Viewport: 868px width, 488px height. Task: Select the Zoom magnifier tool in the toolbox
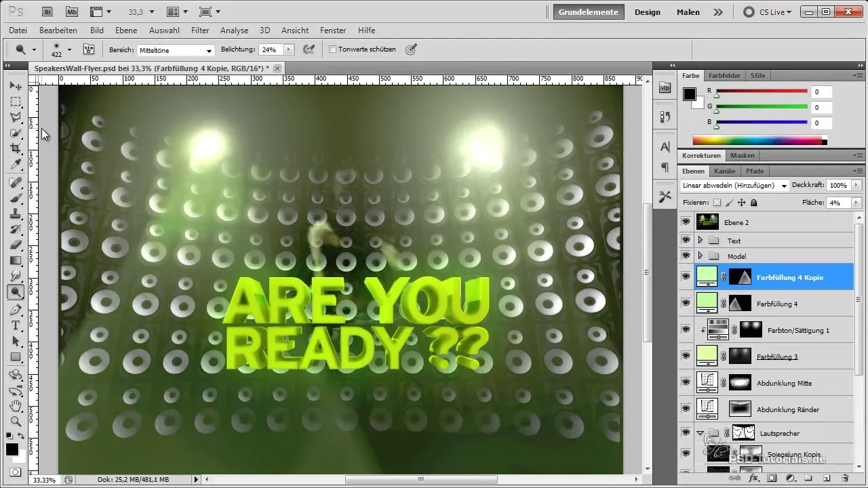coord(16,422)
